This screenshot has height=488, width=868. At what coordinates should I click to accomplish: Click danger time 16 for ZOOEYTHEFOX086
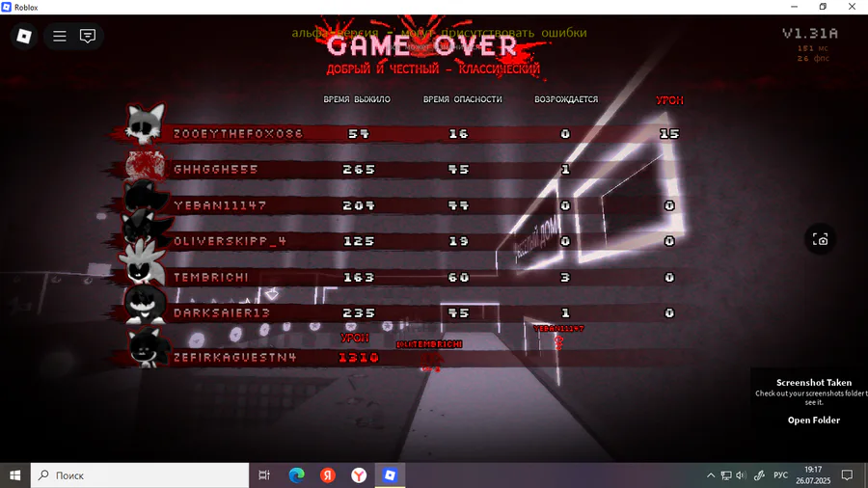(458, 134)
